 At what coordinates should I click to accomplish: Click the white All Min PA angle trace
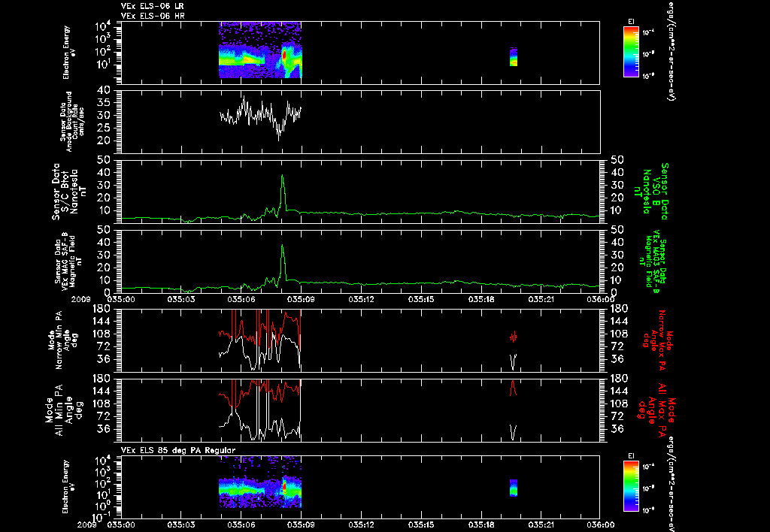(260, 425)
